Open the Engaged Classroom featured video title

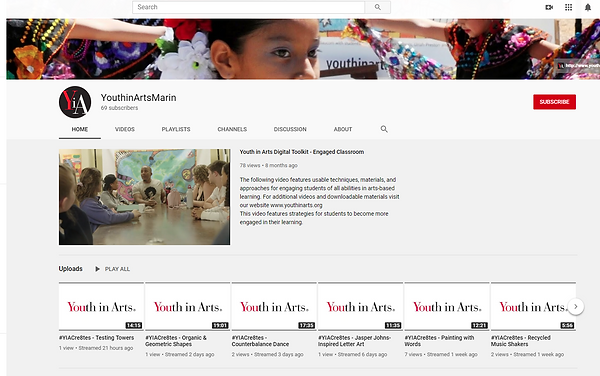coord(302,152)
